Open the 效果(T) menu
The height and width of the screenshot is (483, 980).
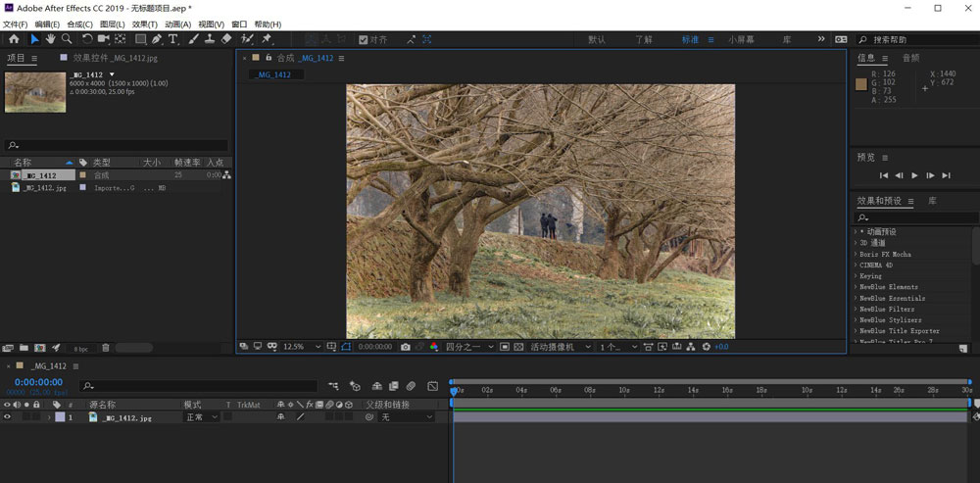coord(144,24)
